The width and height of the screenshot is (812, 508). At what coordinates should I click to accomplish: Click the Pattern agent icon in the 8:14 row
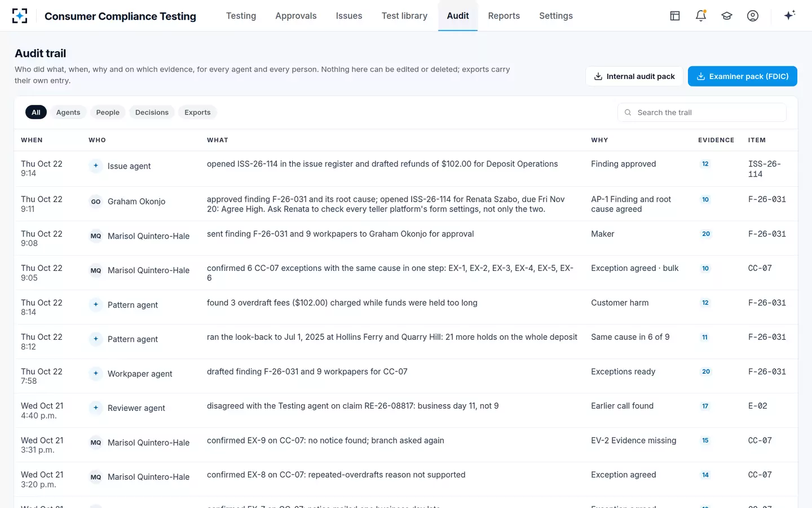96,305
